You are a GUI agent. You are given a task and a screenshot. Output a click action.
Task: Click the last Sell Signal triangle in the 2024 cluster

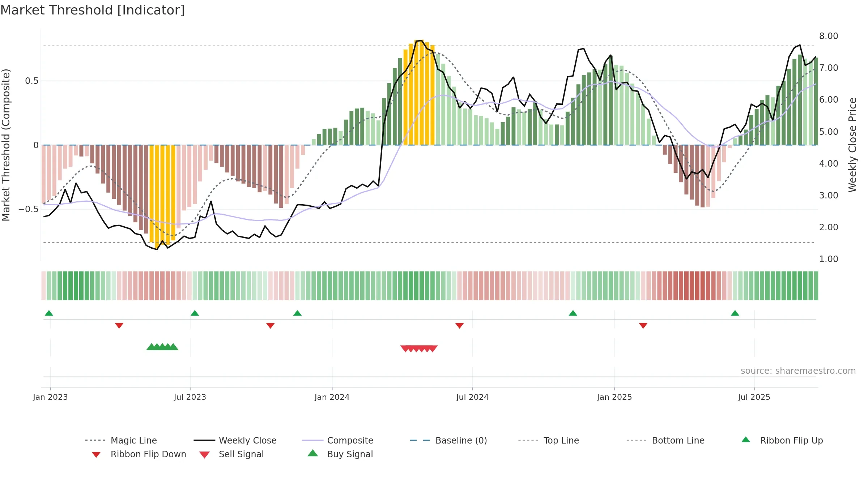coord(433,348)
